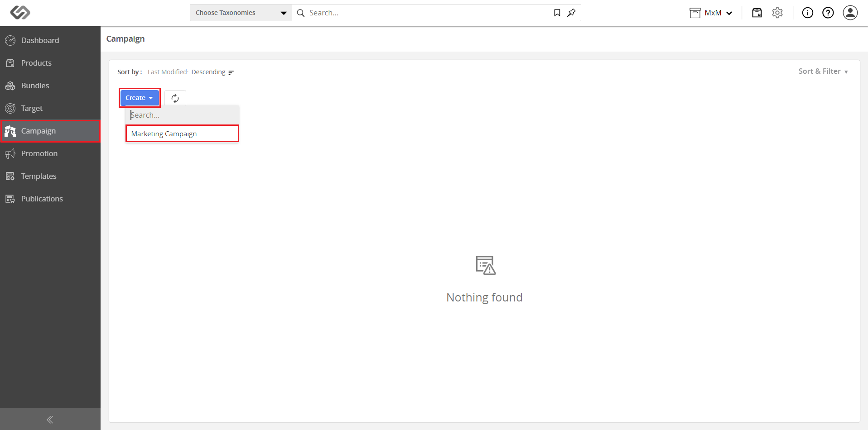Click the Templates icon
The height and width of the screenshot is (430, 868).
[x=10, y=176]
